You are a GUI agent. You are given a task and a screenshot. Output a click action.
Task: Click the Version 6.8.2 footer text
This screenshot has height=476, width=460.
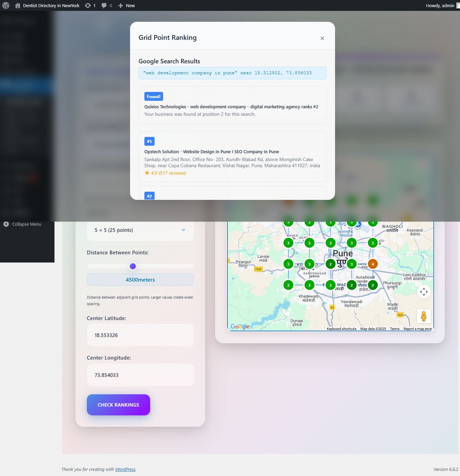pyautogui.click(x=446, y=469)
